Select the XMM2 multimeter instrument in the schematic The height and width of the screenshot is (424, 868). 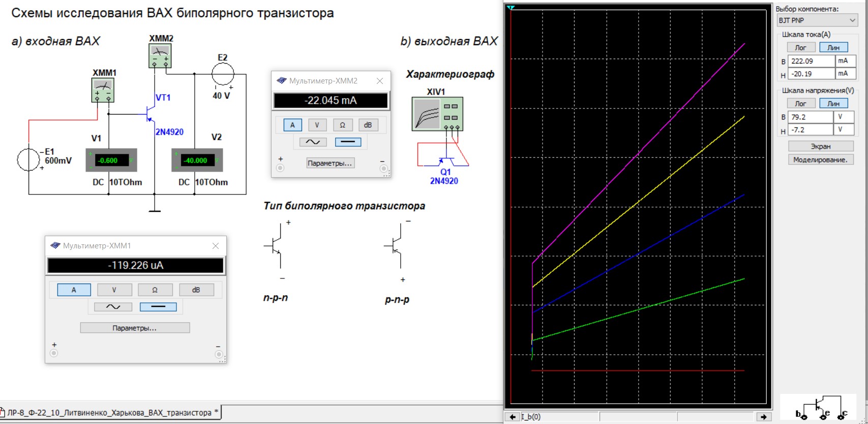click(160, 56)
